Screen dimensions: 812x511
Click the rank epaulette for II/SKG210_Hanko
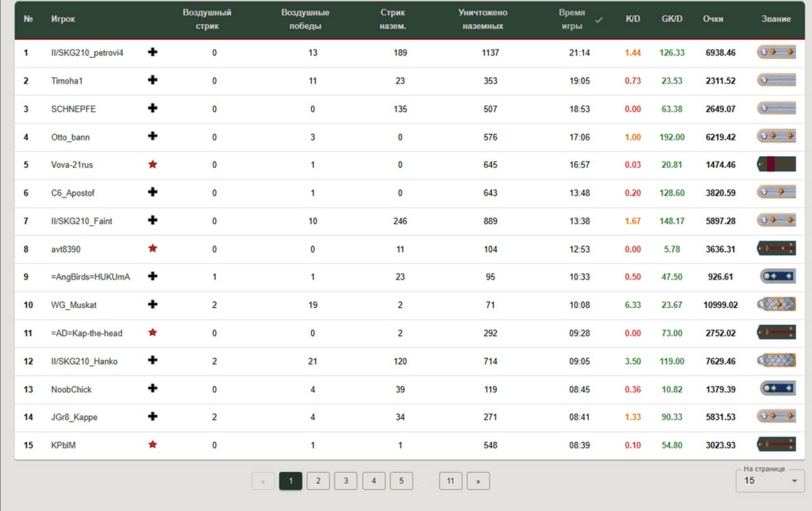(x=775, y=361)
